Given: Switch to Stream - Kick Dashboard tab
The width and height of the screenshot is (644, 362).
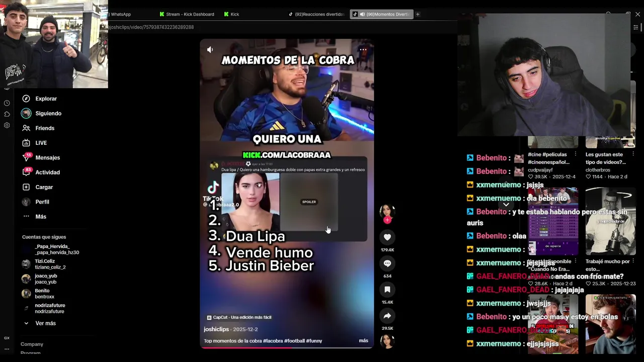Looking at the screenshot, I should pyautogui.click(x=187, y=14).
